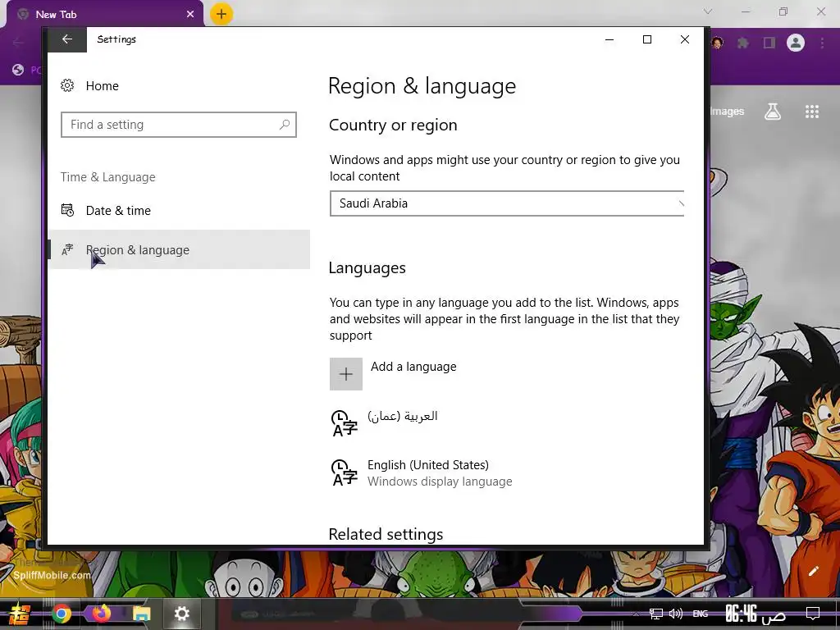The image size is (840, 630).
Task: Click the Windows display language label
Action: pos(440,482)
